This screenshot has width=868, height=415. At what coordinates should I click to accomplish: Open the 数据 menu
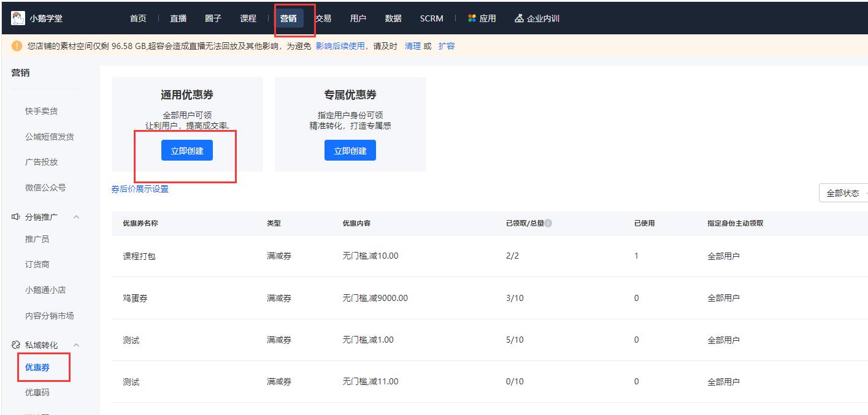click(x=393, y=18)
